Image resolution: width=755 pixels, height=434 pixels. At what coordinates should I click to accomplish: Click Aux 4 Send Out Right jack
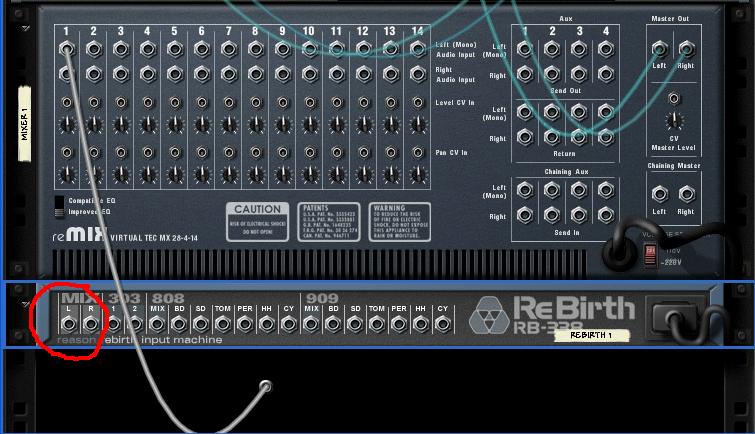(x=606, y=74)
